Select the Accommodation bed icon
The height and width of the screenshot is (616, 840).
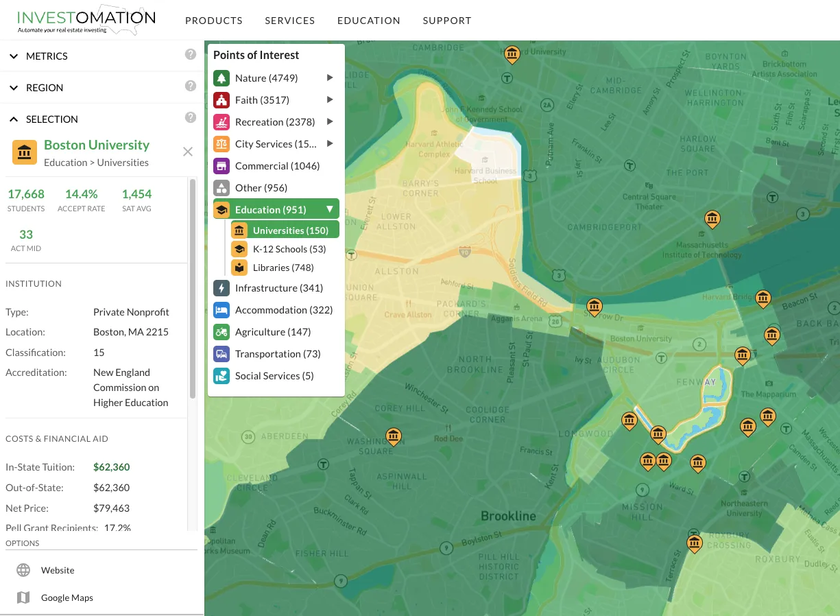point(221,310)
